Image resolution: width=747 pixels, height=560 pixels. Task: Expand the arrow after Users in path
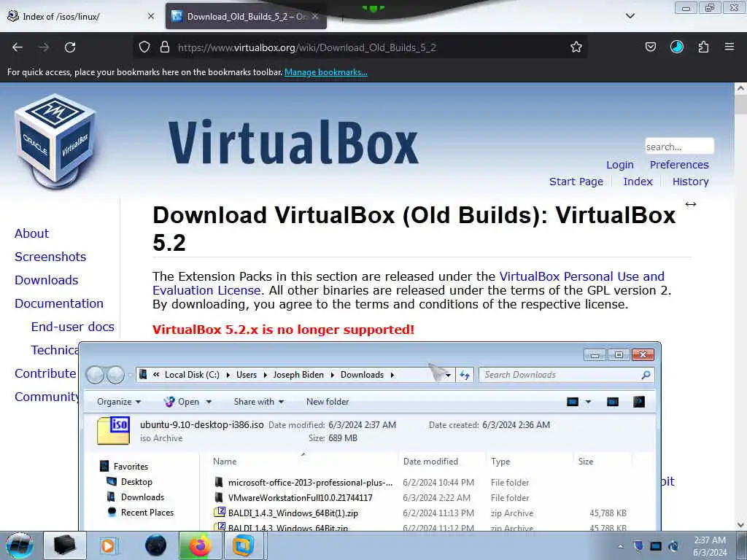265,375
